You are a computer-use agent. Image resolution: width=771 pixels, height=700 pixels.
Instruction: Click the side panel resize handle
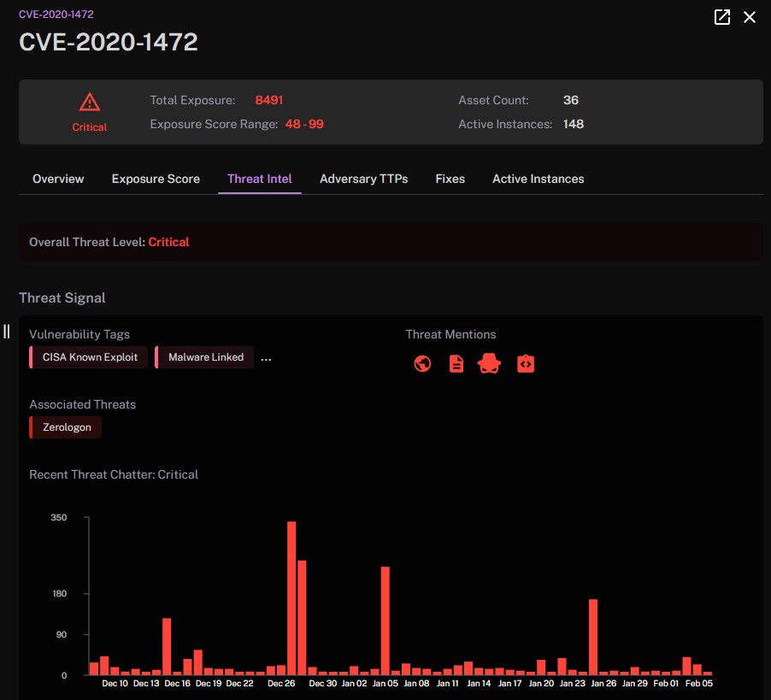click(x=6, y=332)
